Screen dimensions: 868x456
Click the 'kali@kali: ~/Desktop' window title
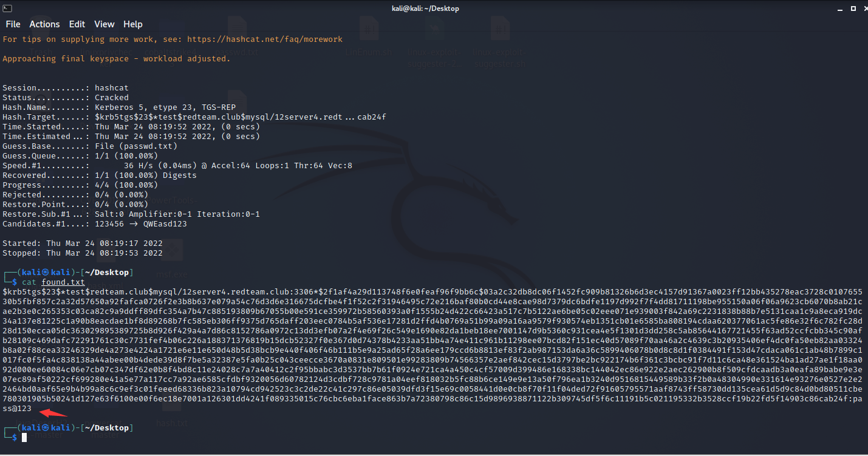pos(425,8)
